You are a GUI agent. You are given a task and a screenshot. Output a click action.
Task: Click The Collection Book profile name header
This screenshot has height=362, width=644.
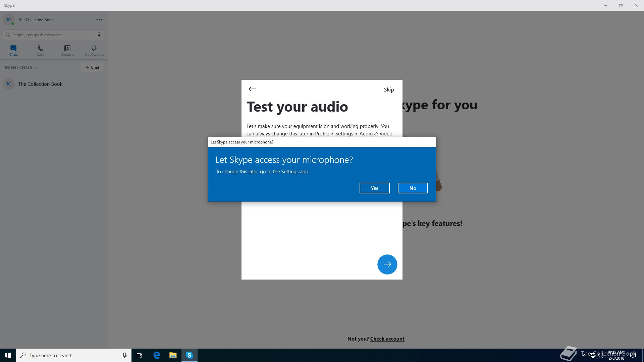tap(36, 20)
